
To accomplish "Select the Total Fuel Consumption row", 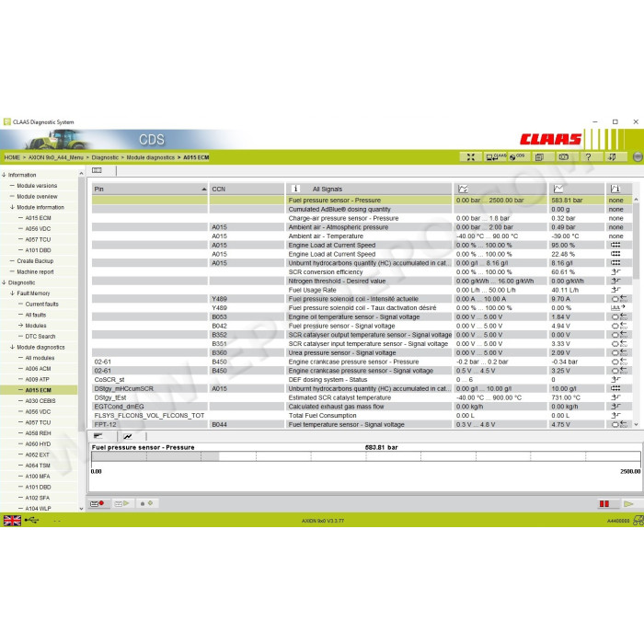I will tap(362, 415).
